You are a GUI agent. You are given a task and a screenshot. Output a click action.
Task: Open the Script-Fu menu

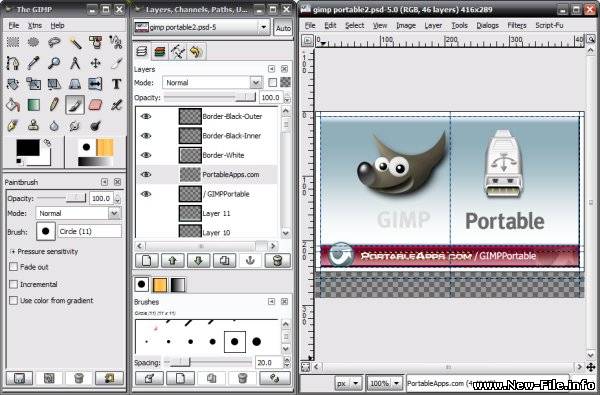549,25
